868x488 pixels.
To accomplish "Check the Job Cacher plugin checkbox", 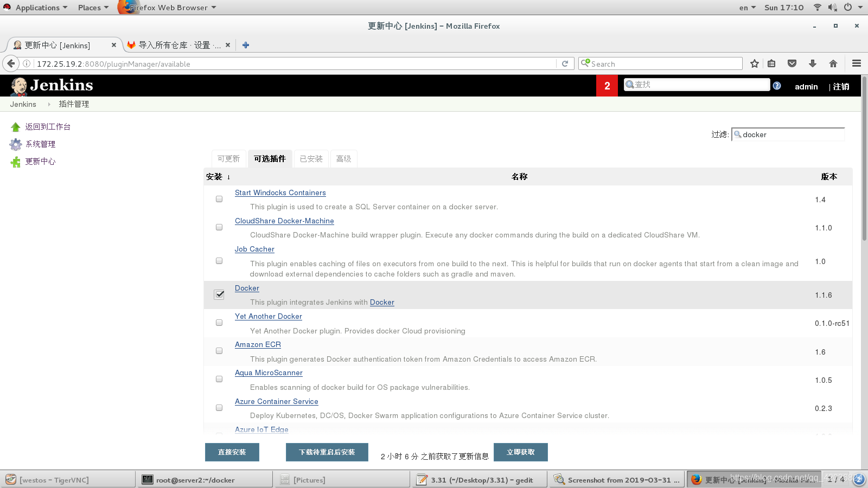I will 219,261.
